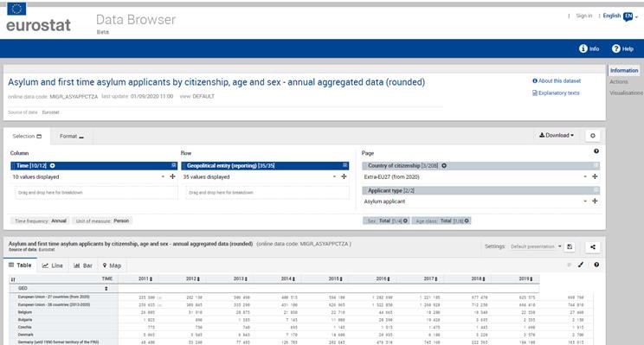The width and height of the screenshot is (644, 345).
Task: Click the share icon above the table
Action: click(593, 247)
